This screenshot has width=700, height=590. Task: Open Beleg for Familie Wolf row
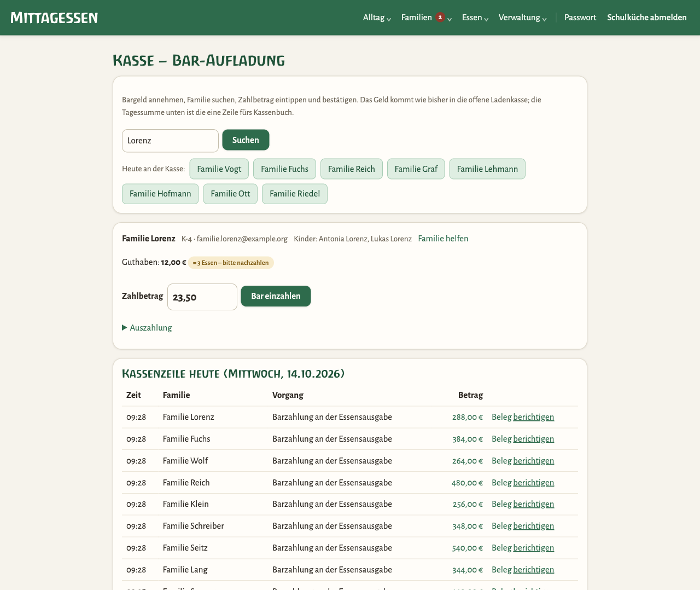501,461
